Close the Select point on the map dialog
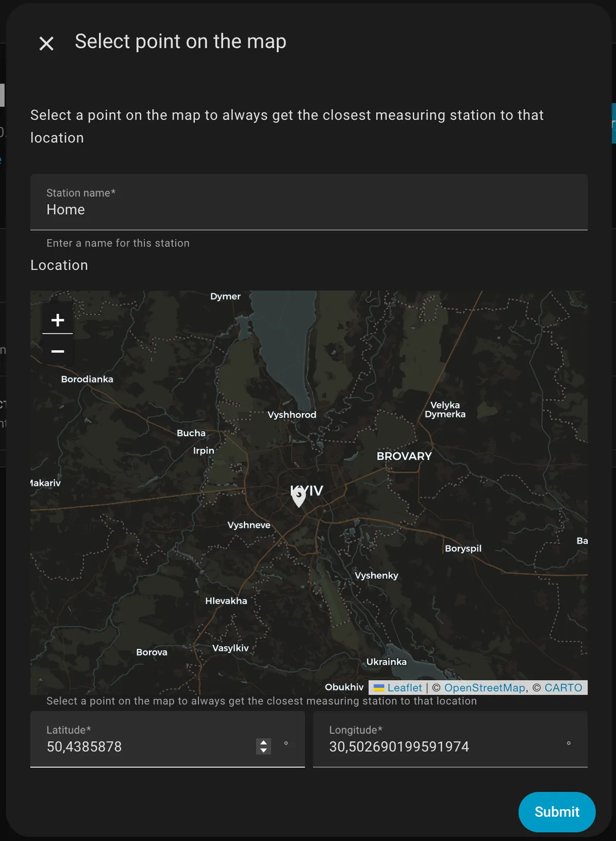The image size is (616, 841). (46, 44)
